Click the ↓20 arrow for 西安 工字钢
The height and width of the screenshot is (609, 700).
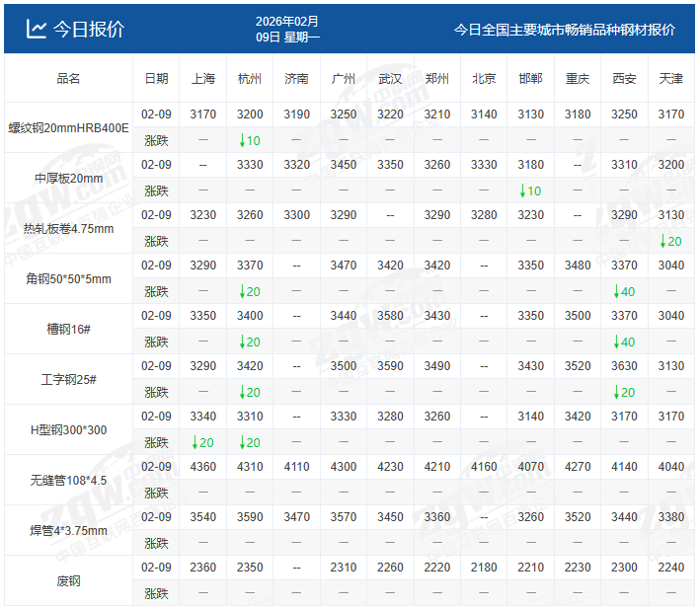click(x=624, y=392)
